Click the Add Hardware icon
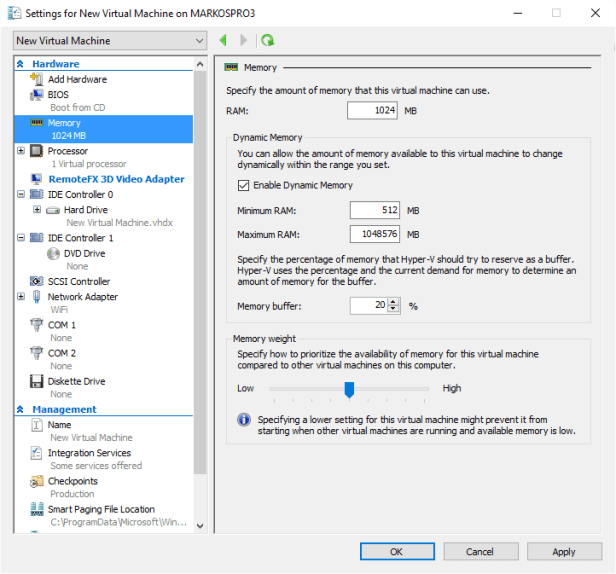This screenshot has height=574, width=616. coord(37,79)
